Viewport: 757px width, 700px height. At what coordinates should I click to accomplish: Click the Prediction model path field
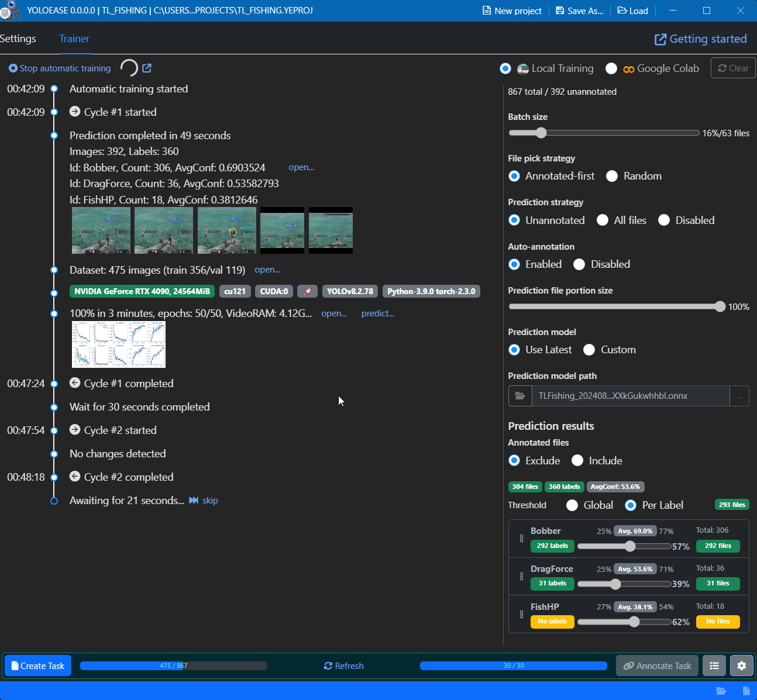[x=631, y=396]
